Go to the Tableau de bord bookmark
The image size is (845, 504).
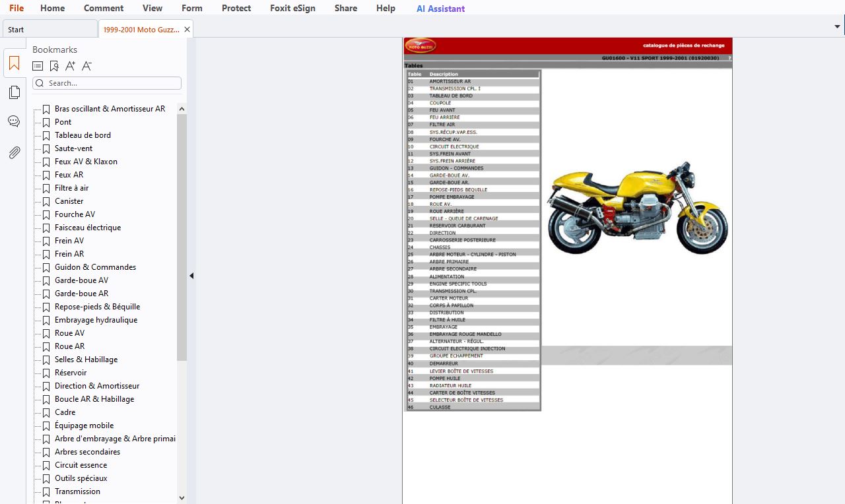pos(83,135)
